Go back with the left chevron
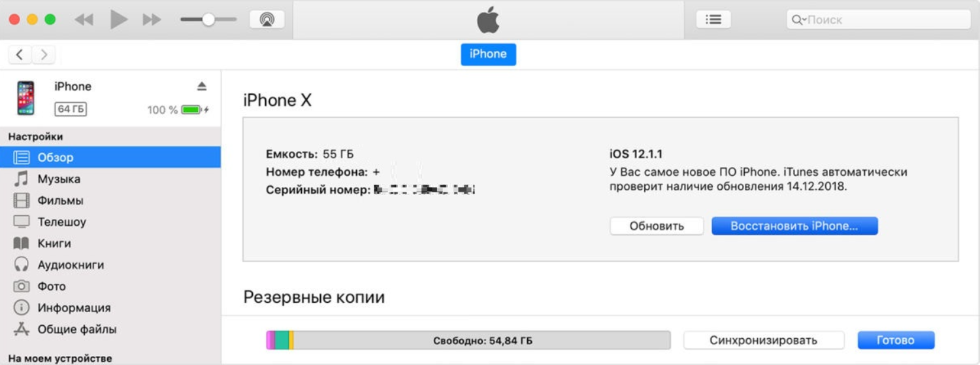 click(20, 54)
